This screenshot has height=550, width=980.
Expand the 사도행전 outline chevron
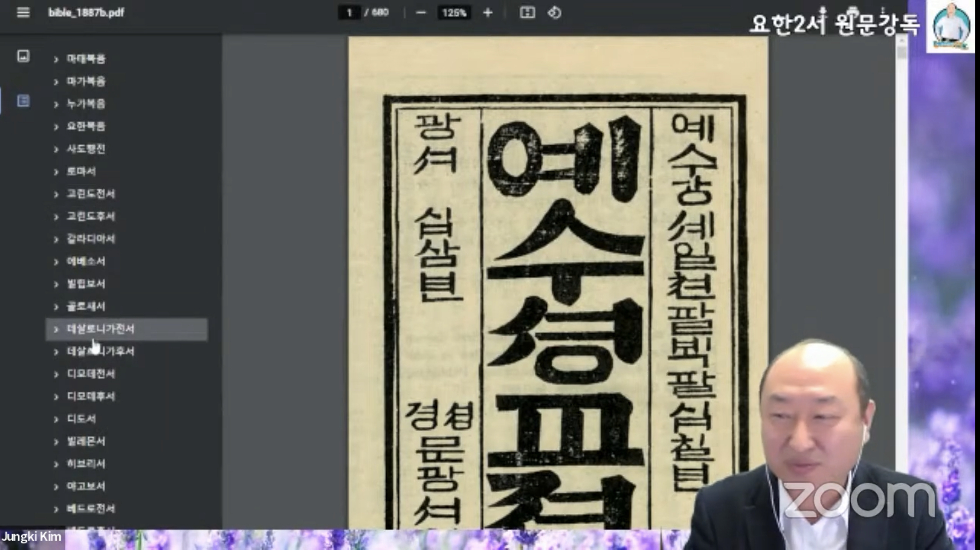click(56, 149)
